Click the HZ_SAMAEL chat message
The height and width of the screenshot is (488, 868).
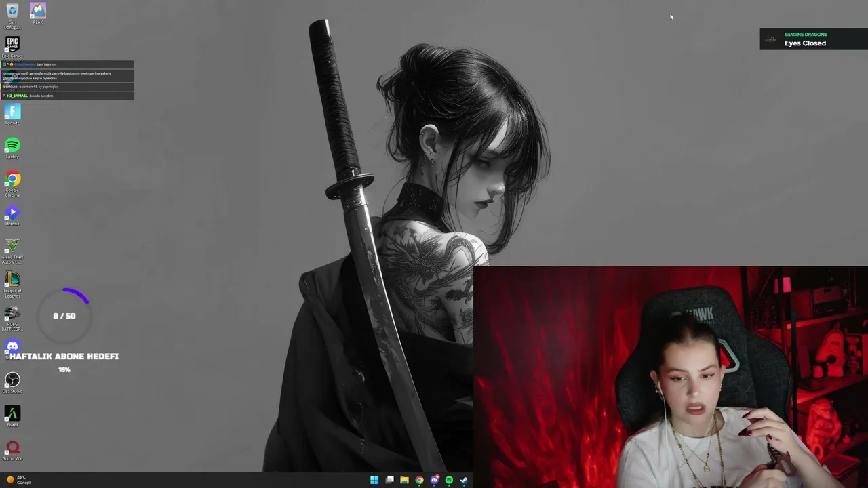point(68,96)
